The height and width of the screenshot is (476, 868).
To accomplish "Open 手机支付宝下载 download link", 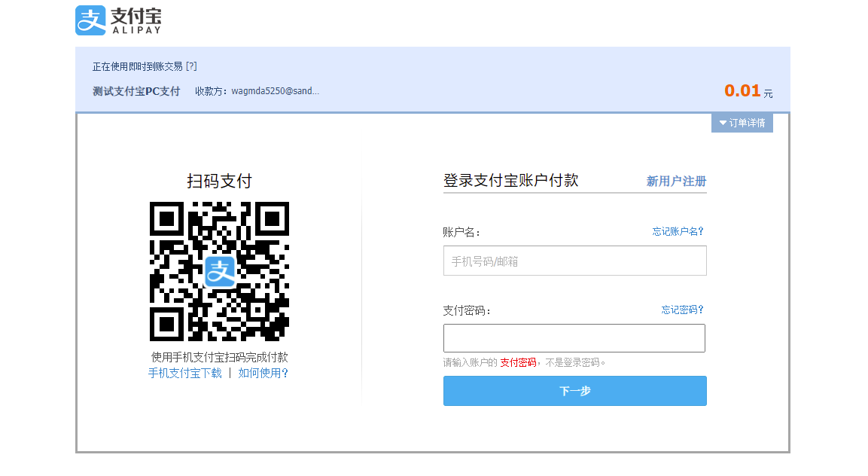I will [x=185, y=373].
